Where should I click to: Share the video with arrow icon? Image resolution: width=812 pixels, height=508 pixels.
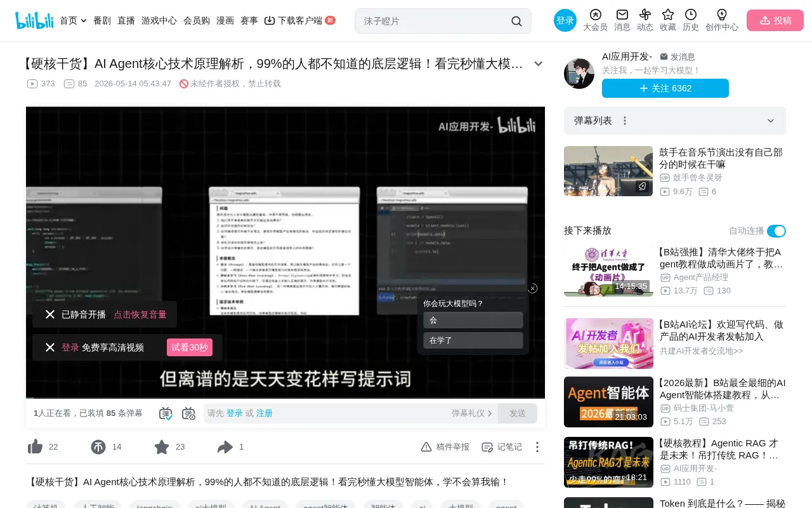(x=225, y=447)
